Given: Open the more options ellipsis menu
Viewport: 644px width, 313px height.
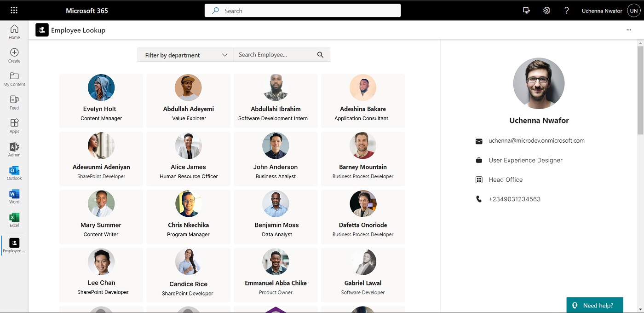Looking at the screenshot, I should pos(629,29).
